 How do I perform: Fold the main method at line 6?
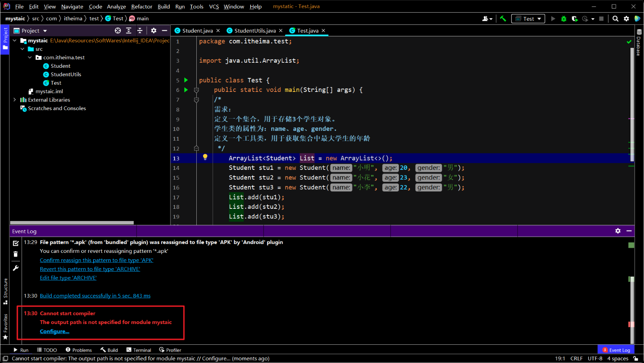pyautogui.click(x=196, y=90)
